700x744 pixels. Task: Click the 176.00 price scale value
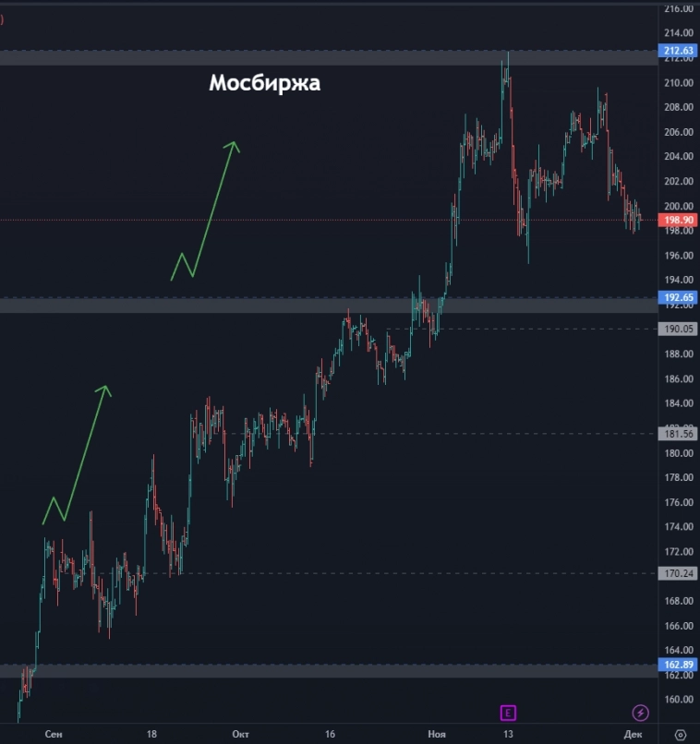tap(679, 502)
